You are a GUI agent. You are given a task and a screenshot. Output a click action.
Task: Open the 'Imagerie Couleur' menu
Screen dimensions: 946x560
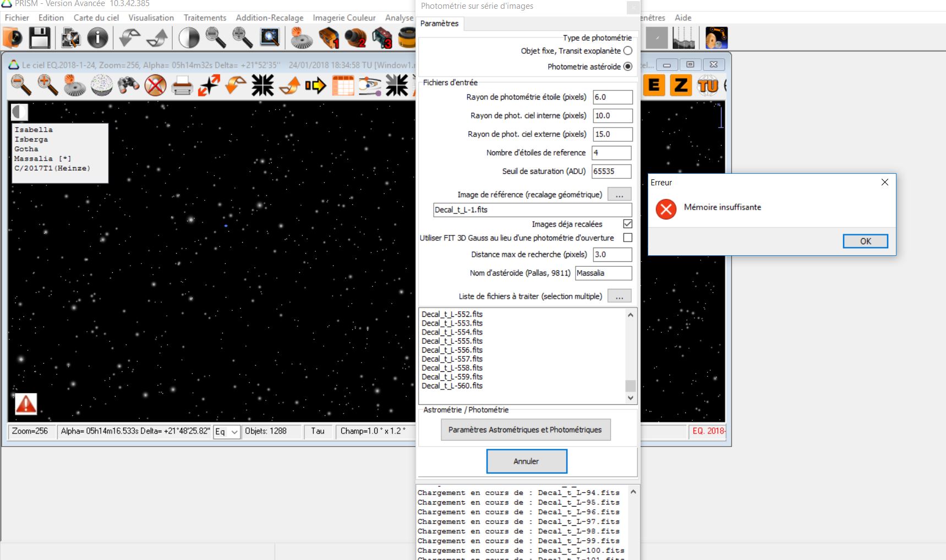pyautogui.click(x=344, y=18)
